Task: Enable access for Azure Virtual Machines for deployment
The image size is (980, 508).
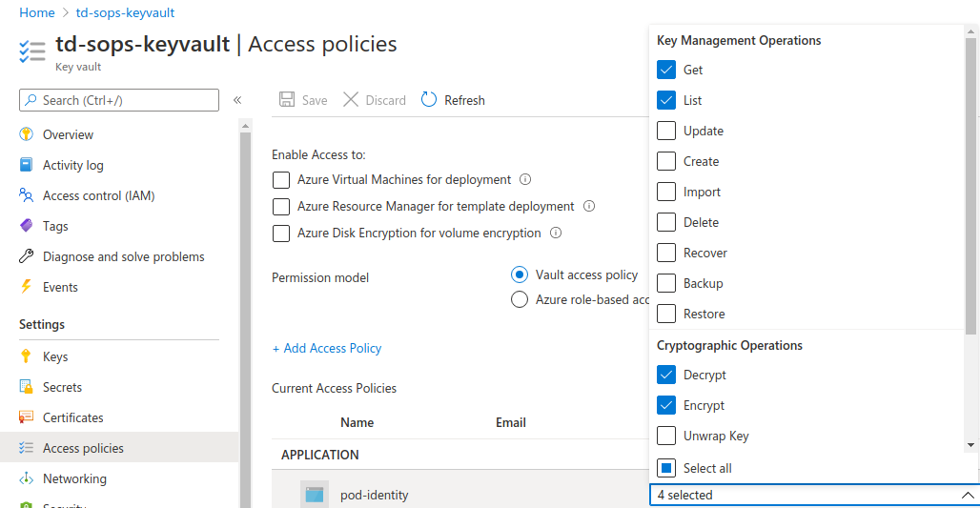Action: (281, 180)
